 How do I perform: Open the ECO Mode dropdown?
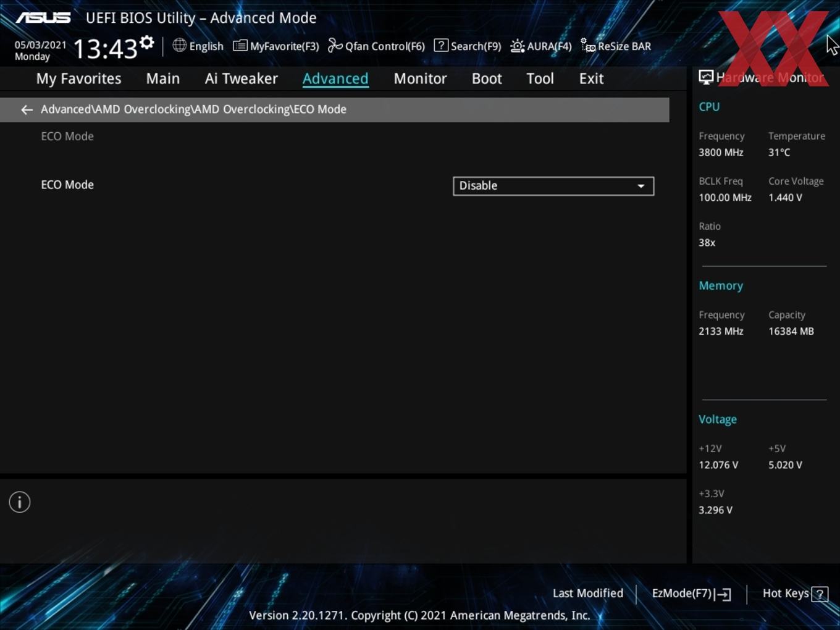click(553, 186)
